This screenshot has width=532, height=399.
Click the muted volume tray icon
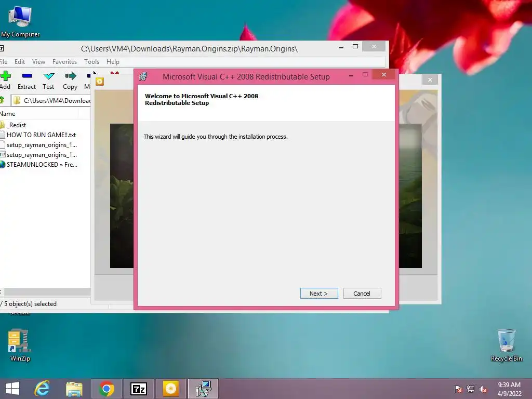pyautogui.click(x=483, y=389)
